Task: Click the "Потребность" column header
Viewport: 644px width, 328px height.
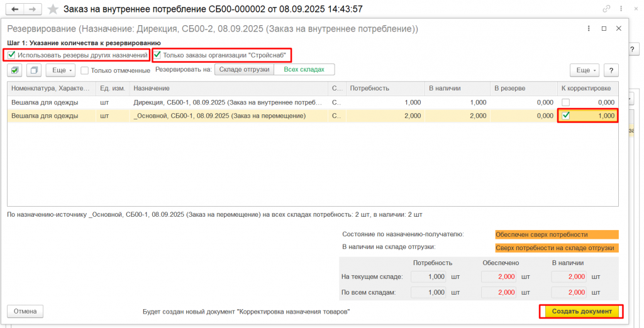Action: tap(386, 88)
